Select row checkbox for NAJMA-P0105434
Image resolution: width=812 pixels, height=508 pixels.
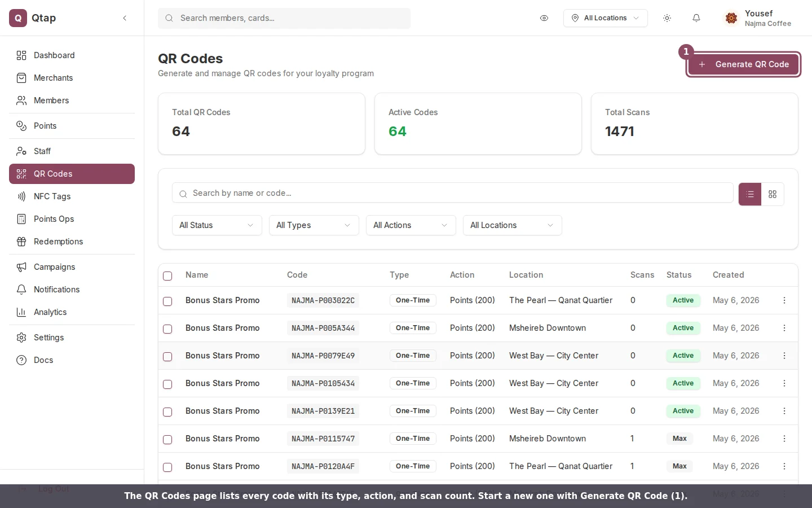(x=167, y=384)
